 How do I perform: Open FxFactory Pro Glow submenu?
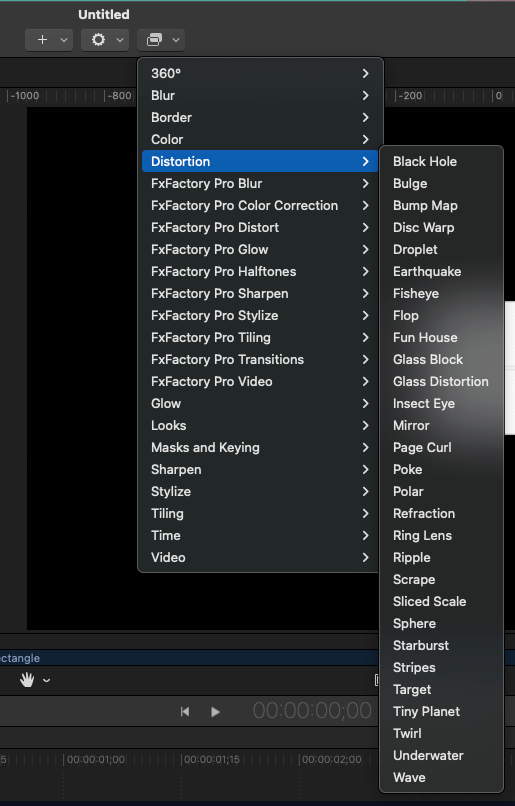pos(260,249)
